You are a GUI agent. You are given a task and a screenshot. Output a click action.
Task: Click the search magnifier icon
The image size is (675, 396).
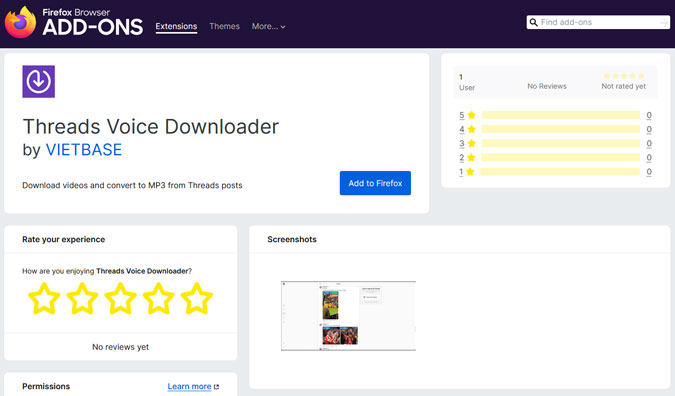tap(533, 22)
